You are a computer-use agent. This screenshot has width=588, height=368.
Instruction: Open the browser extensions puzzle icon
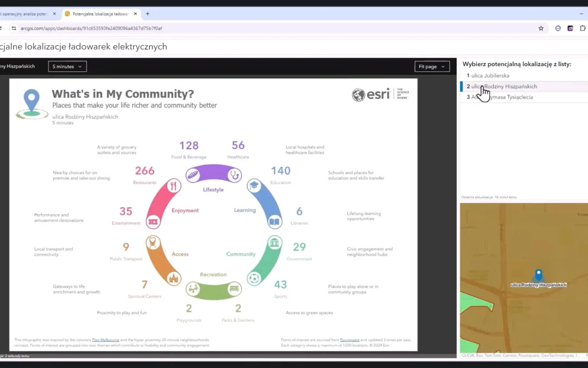click(583, 28)
